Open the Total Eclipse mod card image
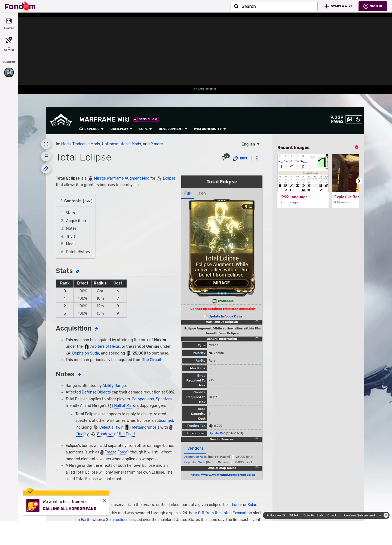The height and width of the screenshot is (545, 392). (222, 248)
